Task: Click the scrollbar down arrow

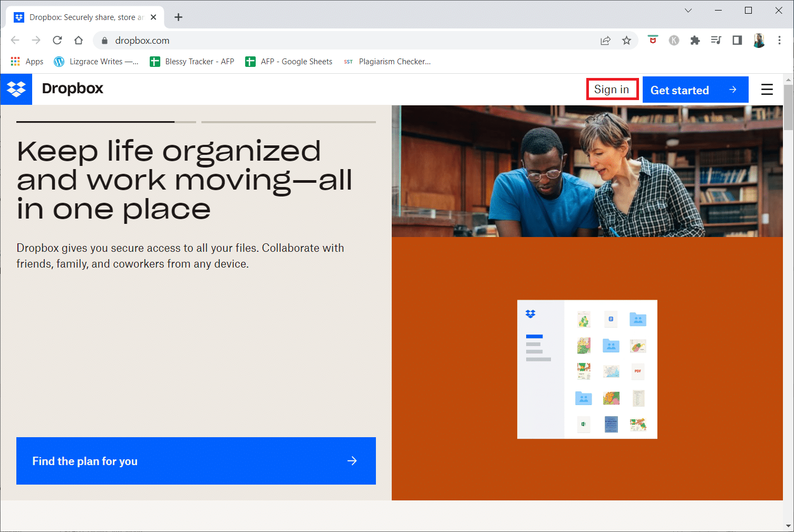Action: pos(788,526)
